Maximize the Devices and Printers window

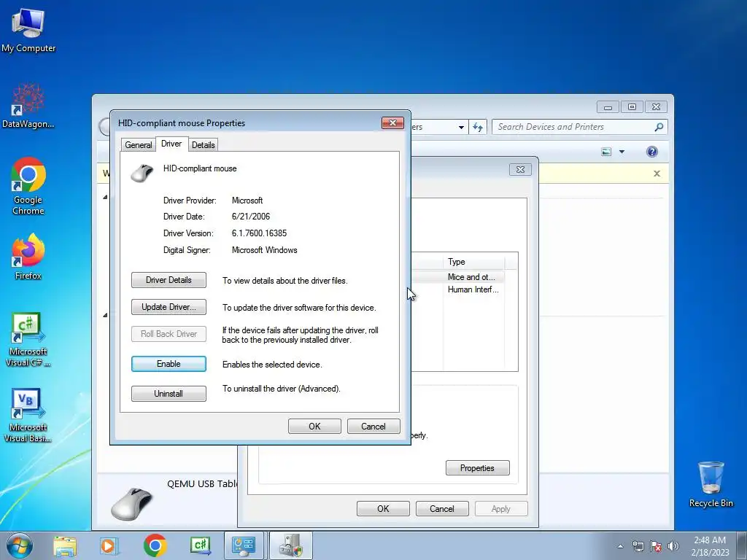[x=632, y=106]
